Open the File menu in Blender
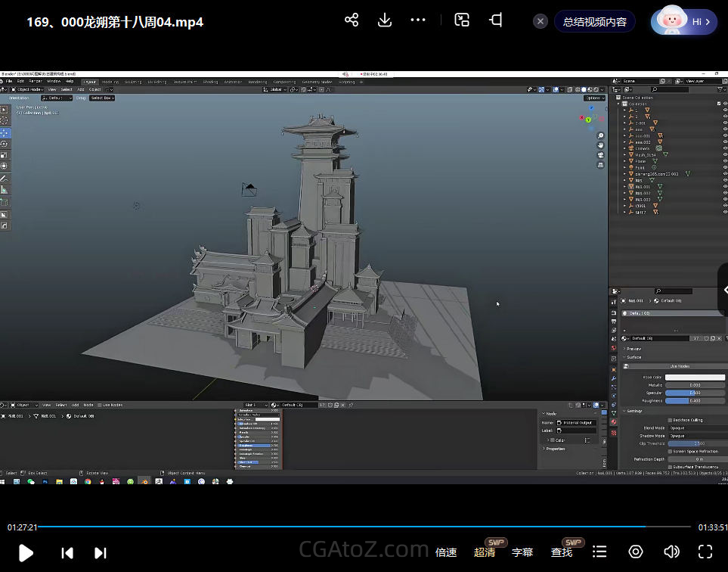 pos(10,81)
